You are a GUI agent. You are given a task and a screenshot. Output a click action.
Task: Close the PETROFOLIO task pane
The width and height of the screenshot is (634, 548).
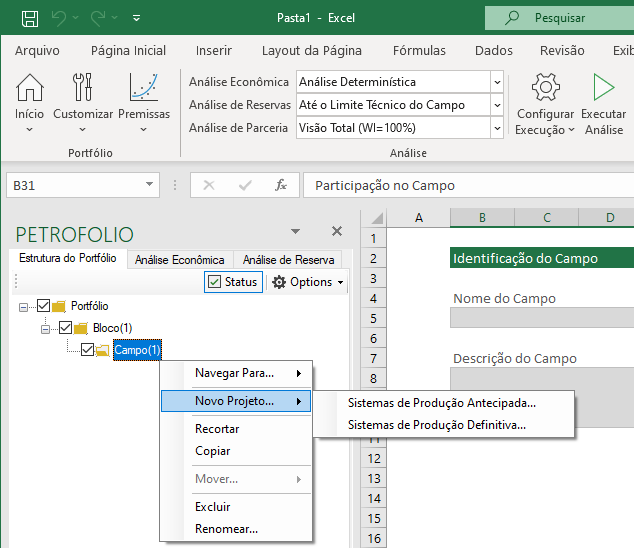coord(337,231)
